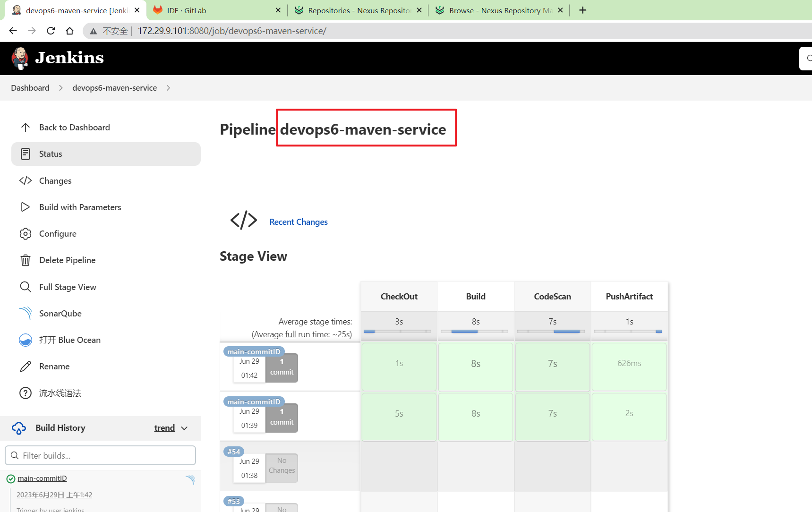Click the Back to Dashboard arrow icon
The width and height of the screenshot is (812, 512).
pos(26,128)
